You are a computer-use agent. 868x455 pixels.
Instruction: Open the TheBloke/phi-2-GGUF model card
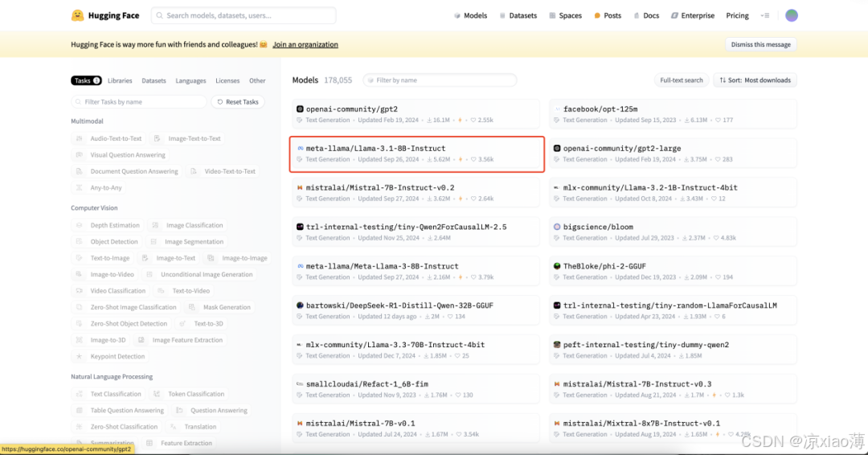(674, 271)
